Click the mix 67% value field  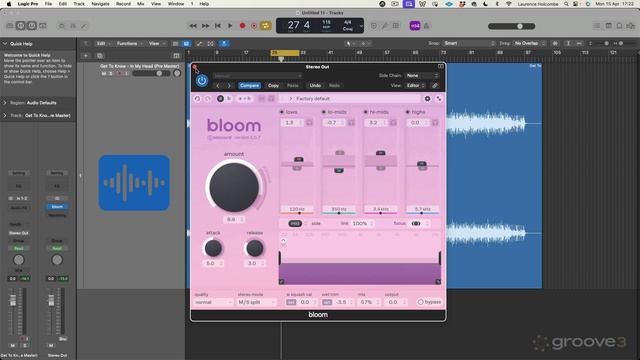[x=369, y=302]
